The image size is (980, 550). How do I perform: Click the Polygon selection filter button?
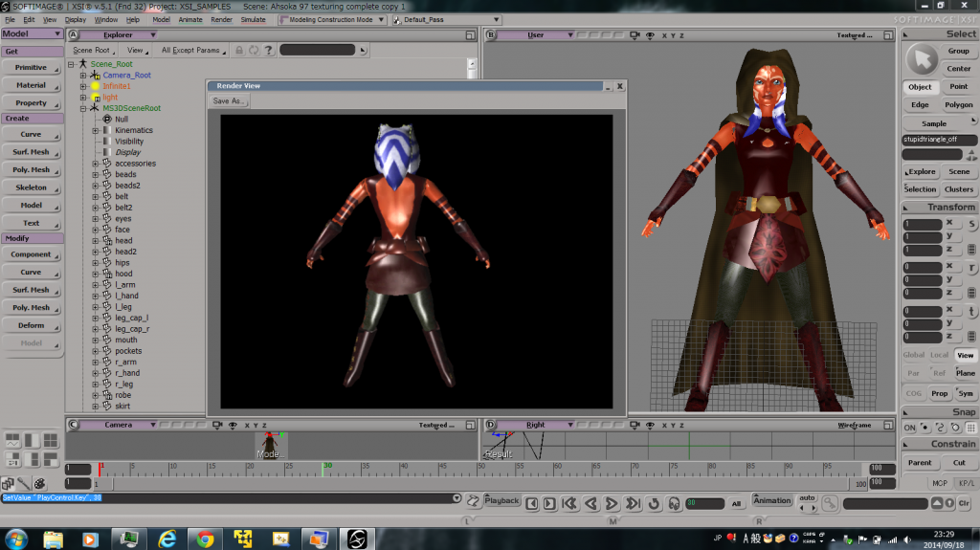click(x=958, y=105)
